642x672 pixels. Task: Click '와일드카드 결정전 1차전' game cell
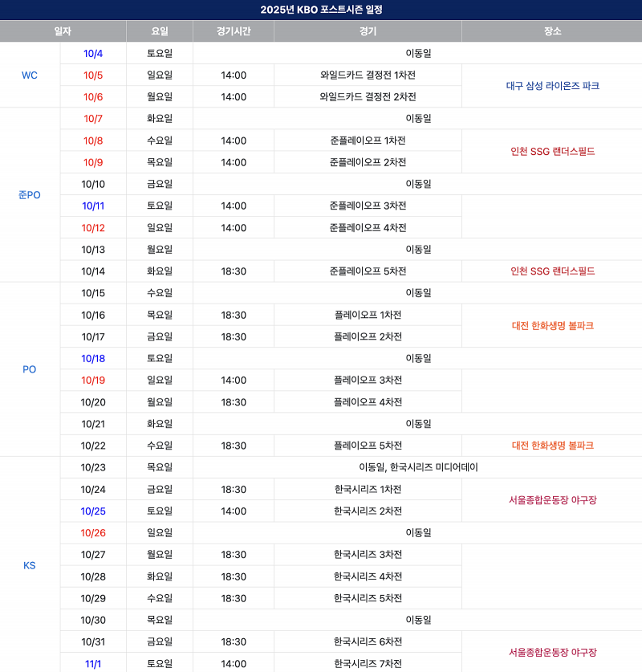tap(368, 75)
